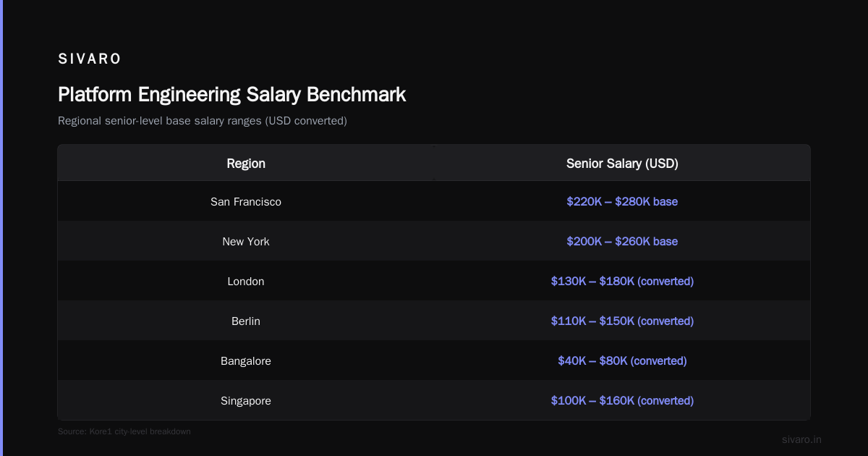Click the 'Source: Kore1 city-level breakdown' footnote
868x456 pixels.
[x=124, y=431]
